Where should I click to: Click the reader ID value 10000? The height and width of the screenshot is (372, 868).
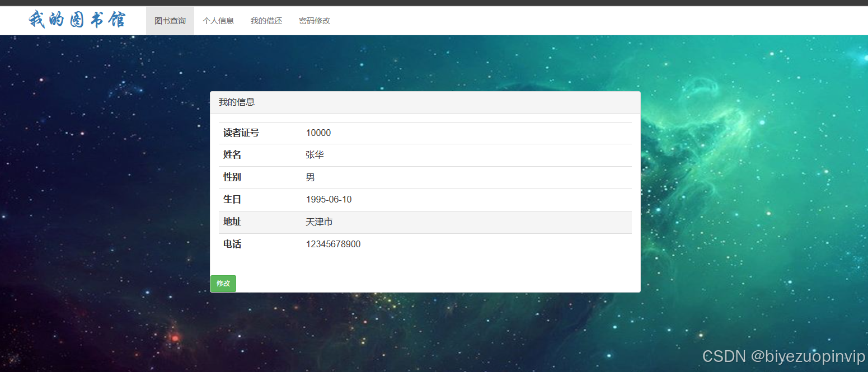click(x=318, y=133)
